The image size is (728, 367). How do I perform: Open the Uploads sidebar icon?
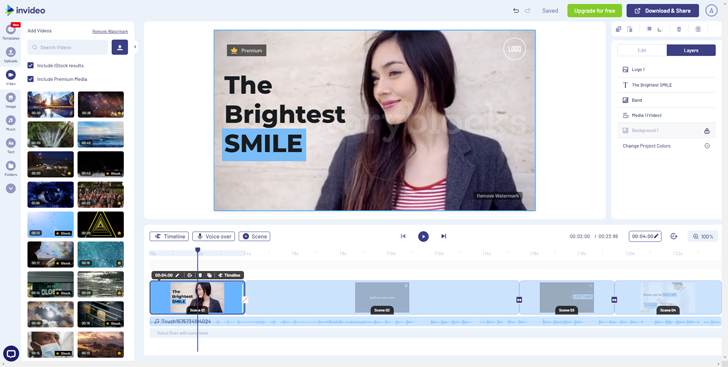[x=11, y=54]
